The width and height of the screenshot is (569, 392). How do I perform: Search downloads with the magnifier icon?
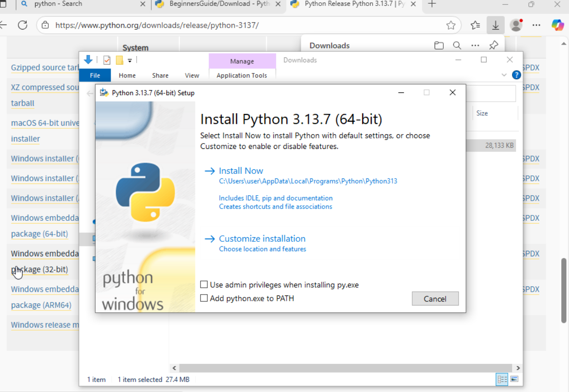(457, 45)
